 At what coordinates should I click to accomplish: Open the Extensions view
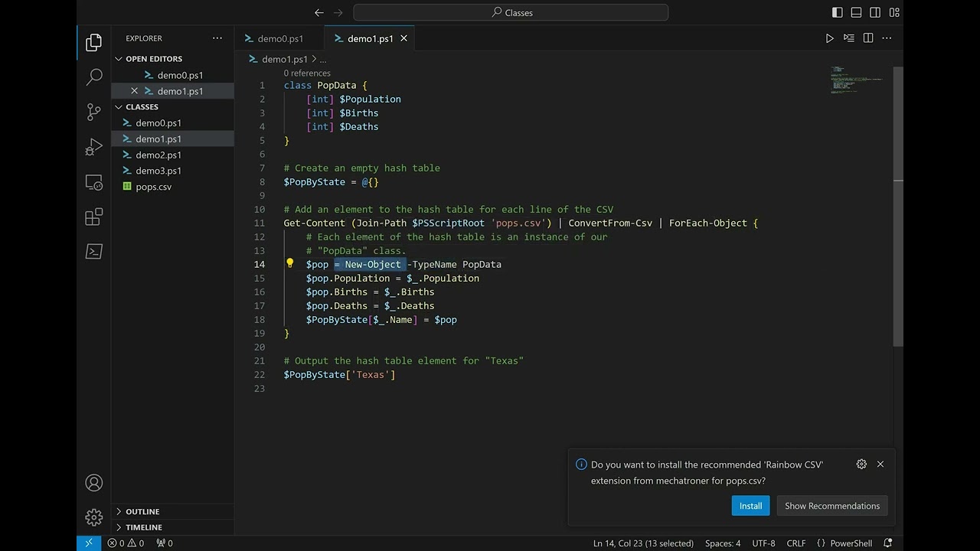[93, 217]
